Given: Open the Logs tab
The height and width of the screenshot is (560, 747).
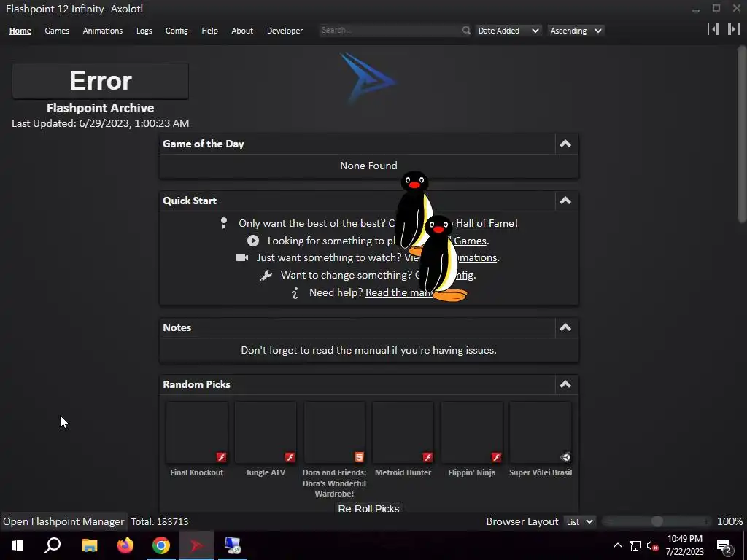Looking at the screenshot, I should coord(144,31).
